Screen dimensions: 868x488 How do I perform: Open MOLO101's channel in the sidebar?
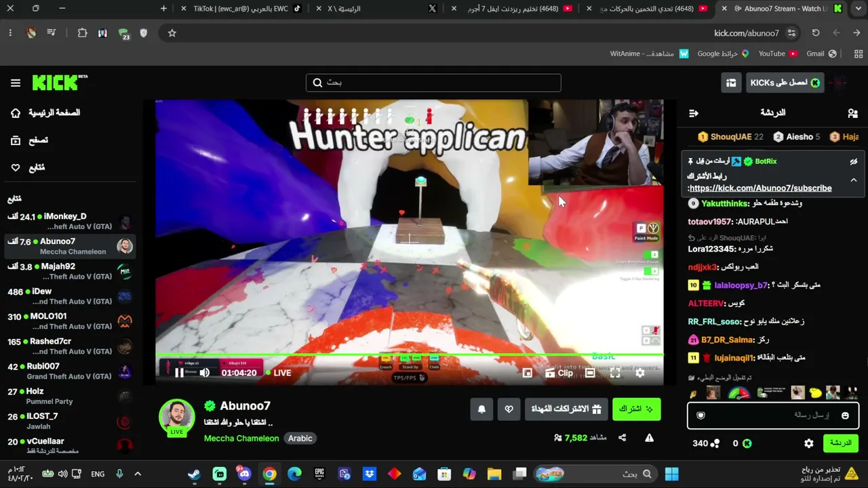[70, 321]
